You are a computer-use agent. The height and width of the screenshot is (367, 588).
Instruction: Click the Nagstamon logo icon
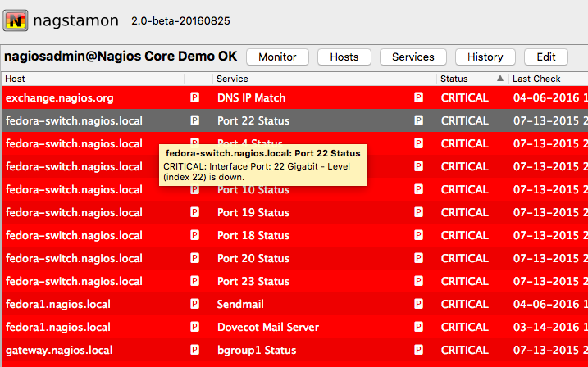click(15, 20)
